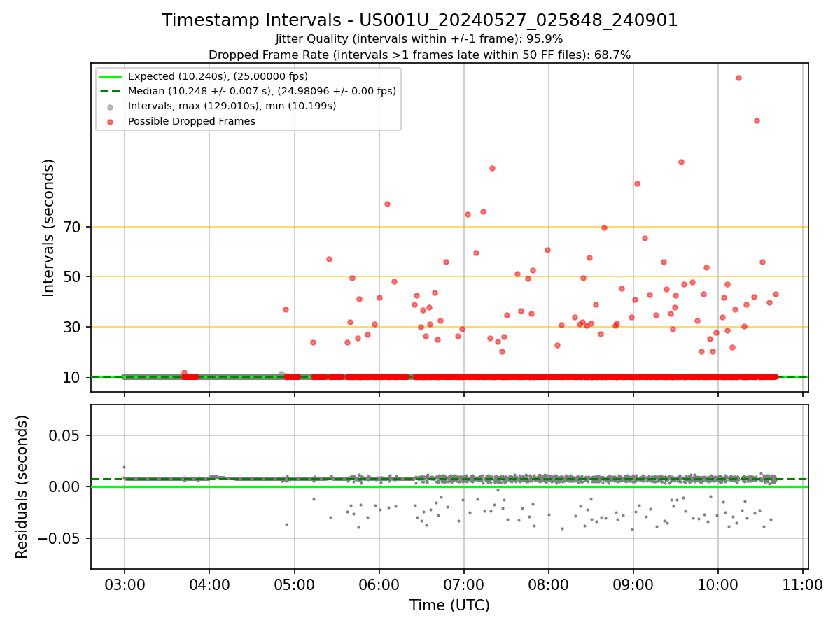Click the 'Intervals (seconds)' y-axis label

49,227
